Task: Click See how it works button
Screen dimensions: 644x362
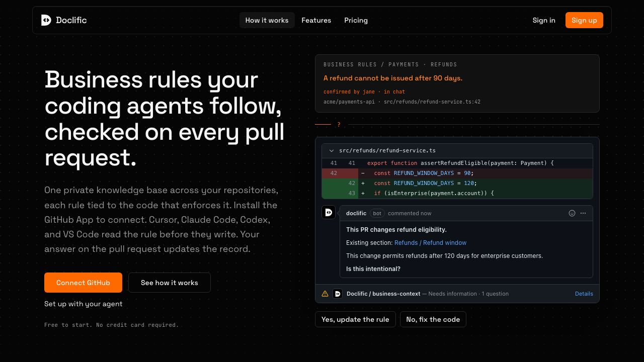Action: [x=170, y=283]
